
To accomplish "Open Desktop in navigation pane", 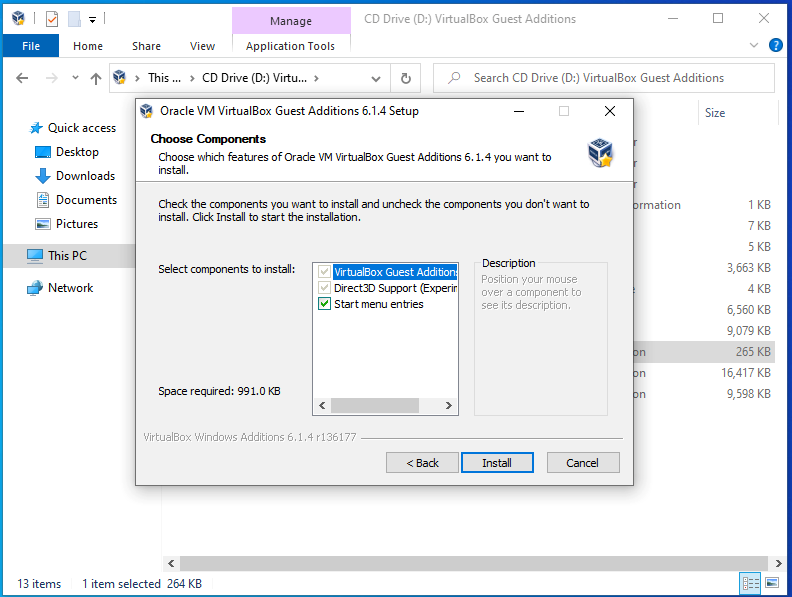I will [77, 152].
